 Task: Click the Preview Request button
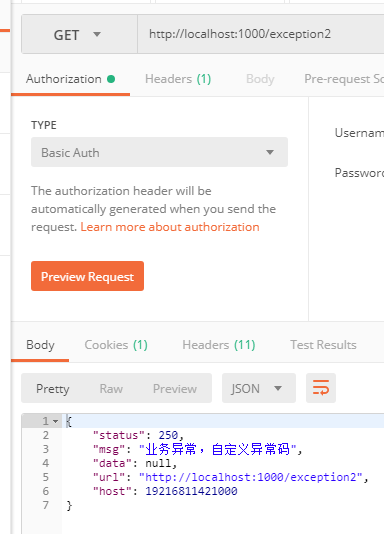pos(87,276)
